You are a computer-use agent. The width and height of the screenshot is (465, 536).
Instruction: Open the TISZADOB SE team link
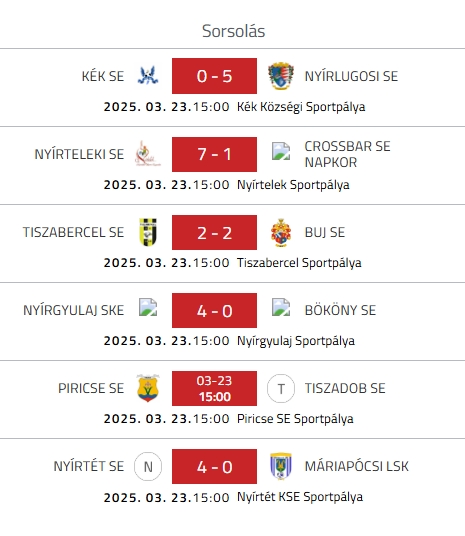point(345,388)
